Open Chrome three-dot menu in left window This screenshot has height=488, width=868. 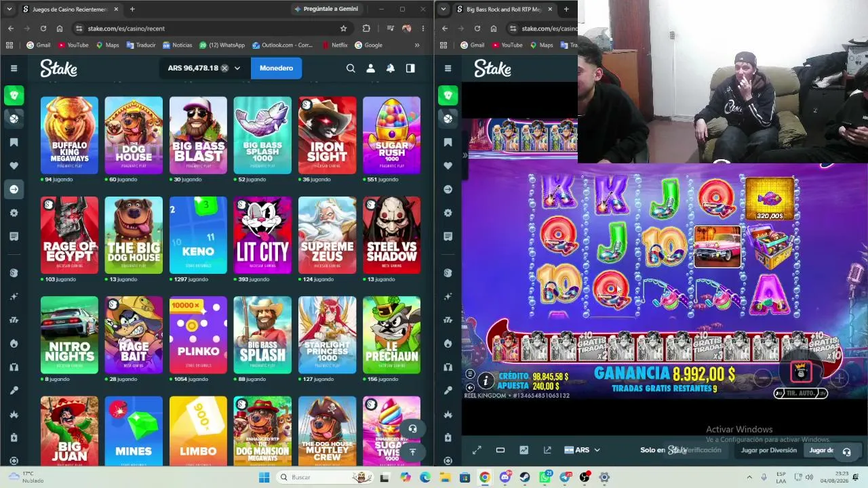[423, 28]
